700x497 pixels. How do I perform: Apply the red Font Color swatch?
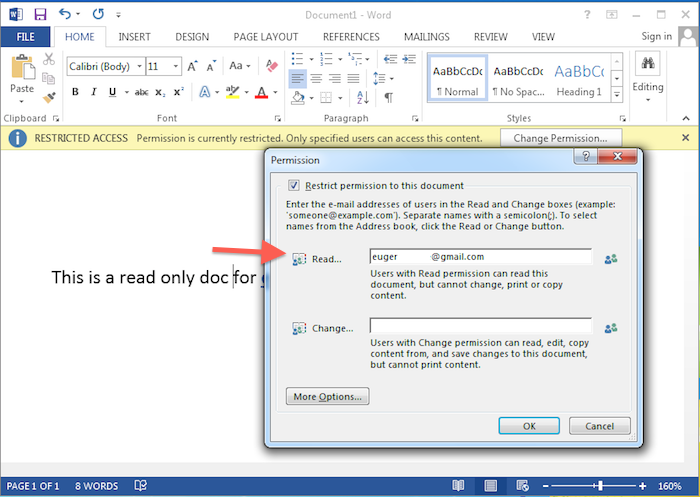262,92
